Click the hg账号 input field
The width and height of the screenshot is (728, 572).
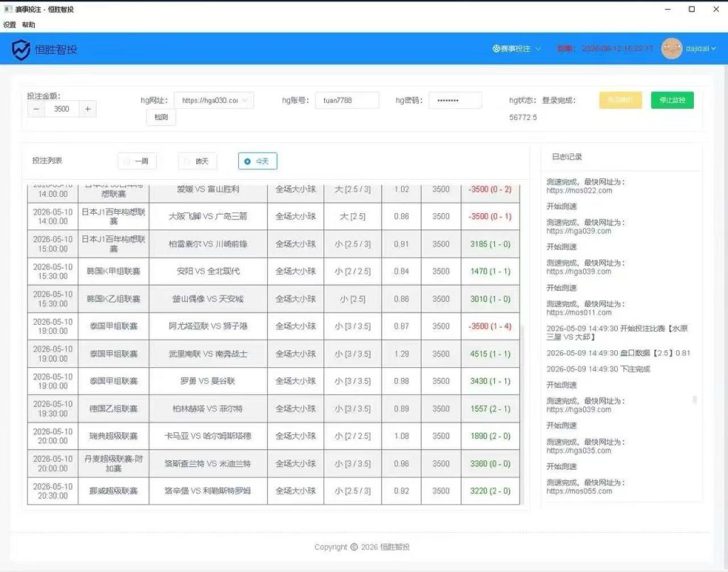(347, 100)
